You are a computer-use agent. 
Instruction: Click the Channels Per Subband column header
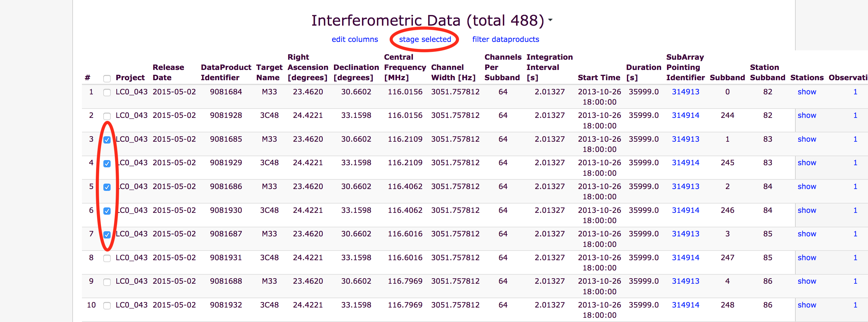[x=503, y=68]
